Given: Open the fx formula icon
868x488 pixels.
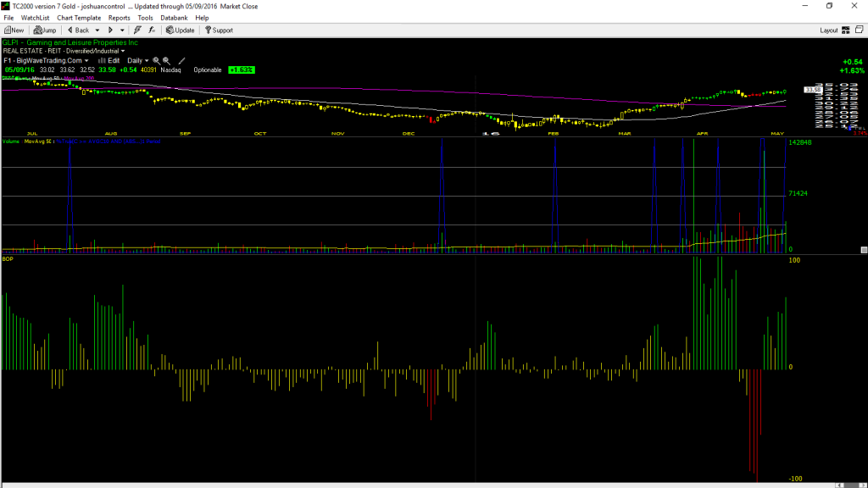Looking at the screenshot, I should point(152,30).
